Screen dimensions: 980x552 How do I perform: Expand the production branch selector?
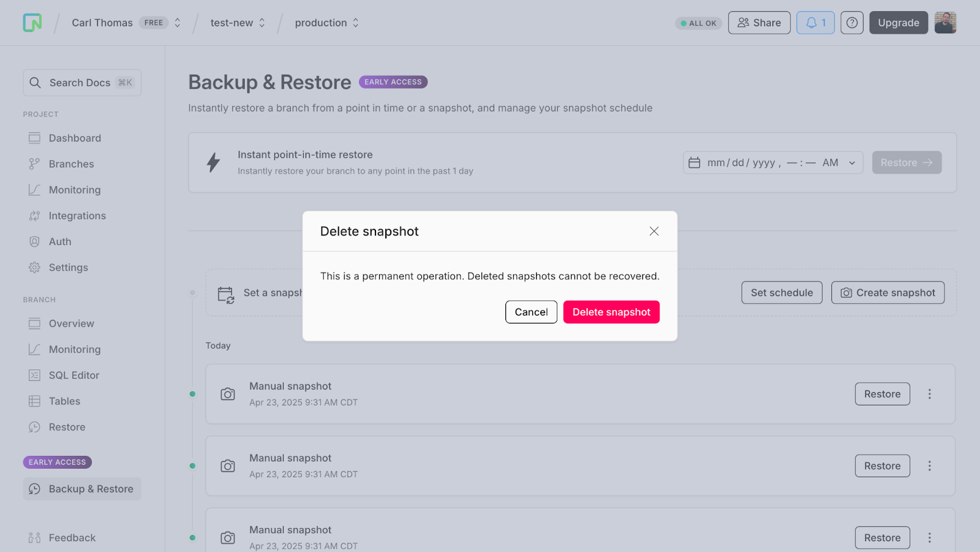tap(355, 23)
